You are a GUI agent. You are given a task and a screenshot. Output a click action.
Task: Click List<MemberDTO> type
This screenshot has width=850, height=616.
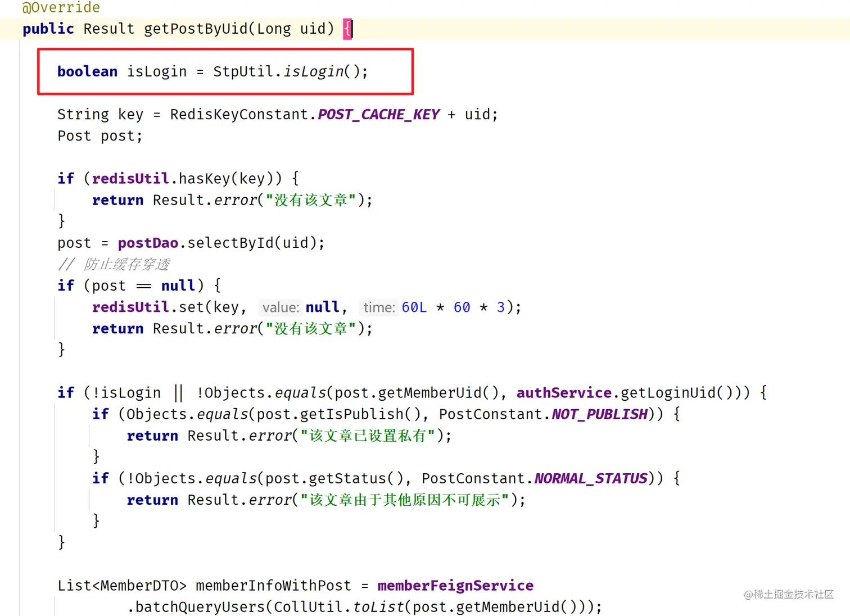point(121,586)
